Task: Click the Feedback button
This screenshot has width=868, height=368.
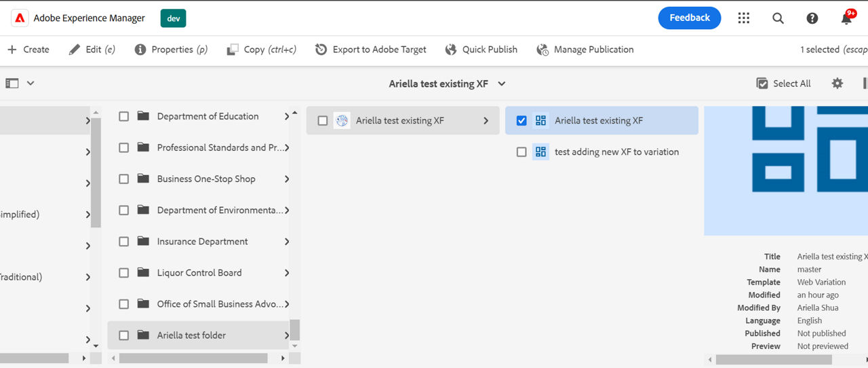Action: click(x=690, y=18)
